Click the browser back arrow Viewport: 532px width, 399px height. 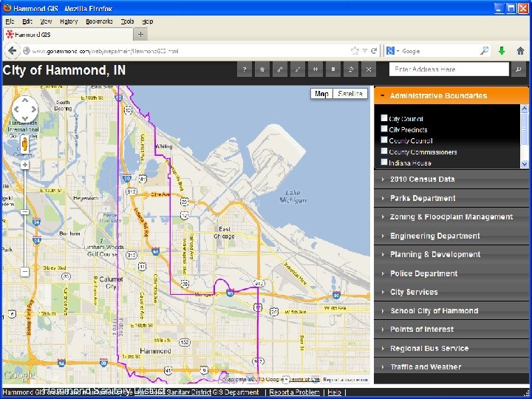click(13, 51)
